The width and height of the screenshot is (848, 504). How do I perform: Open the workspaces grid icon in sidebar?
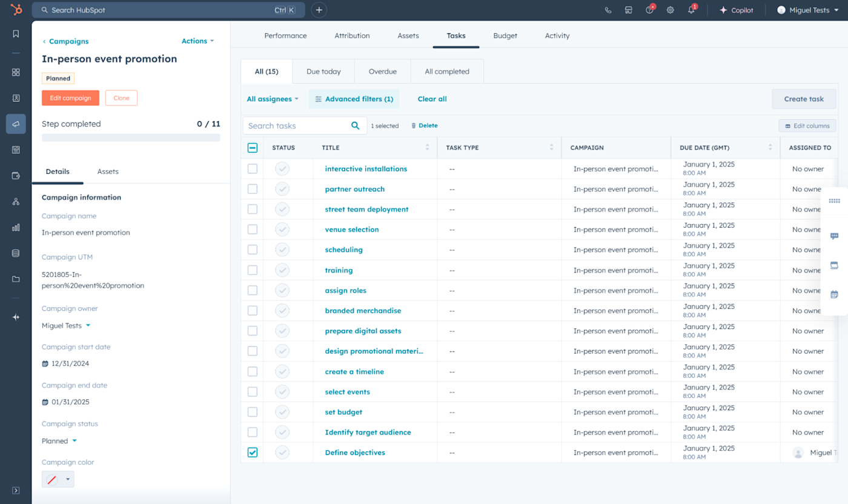point(16,72)
